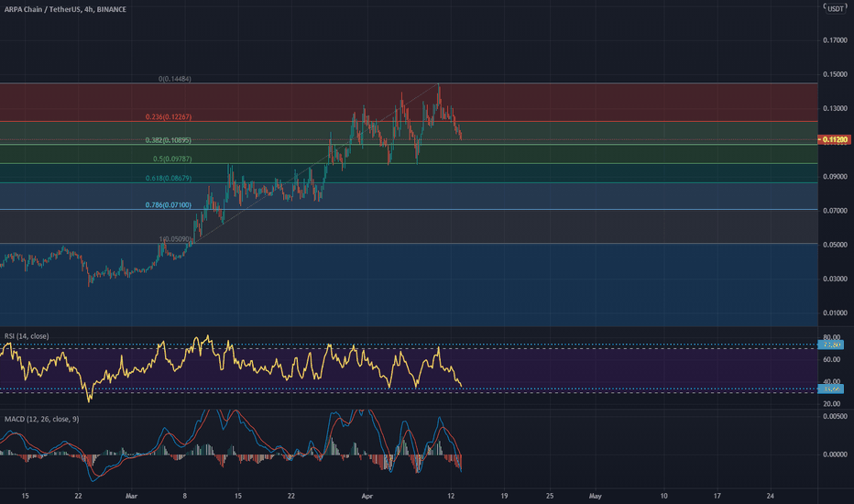The width and height of the screenshot is (854, 504).
Task: Click the 8 date label after Mar
Action: pyautogui.click(x=184, y=496)
